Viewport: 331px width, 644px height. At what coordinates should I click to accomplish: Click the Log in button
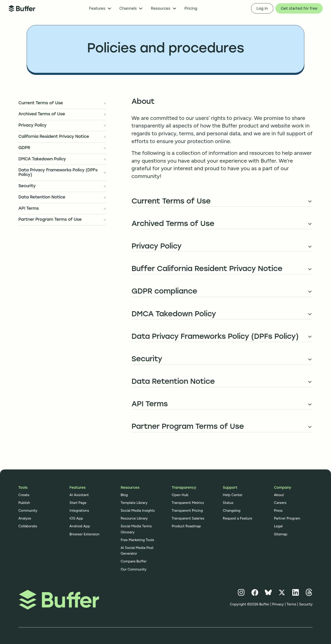(x=262, y=8)
